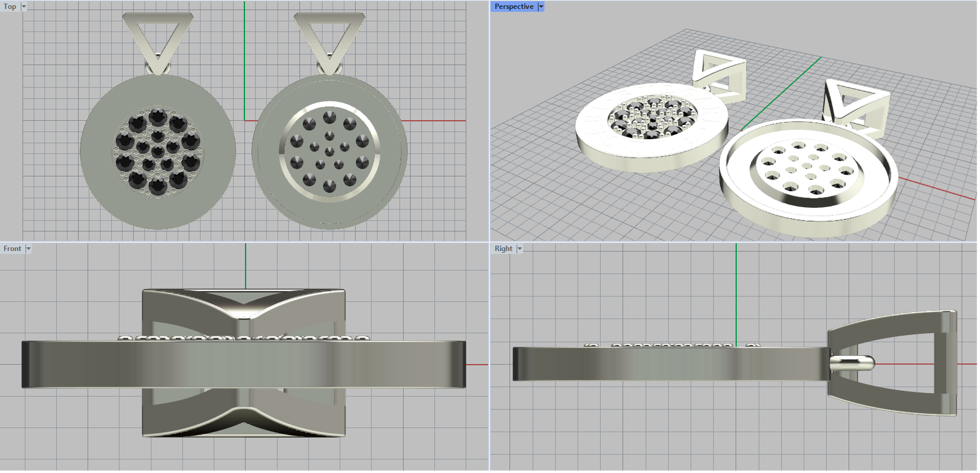Click the center black gemstone on the left pendant in Top view
980x473 pixels.
[158, 150]
